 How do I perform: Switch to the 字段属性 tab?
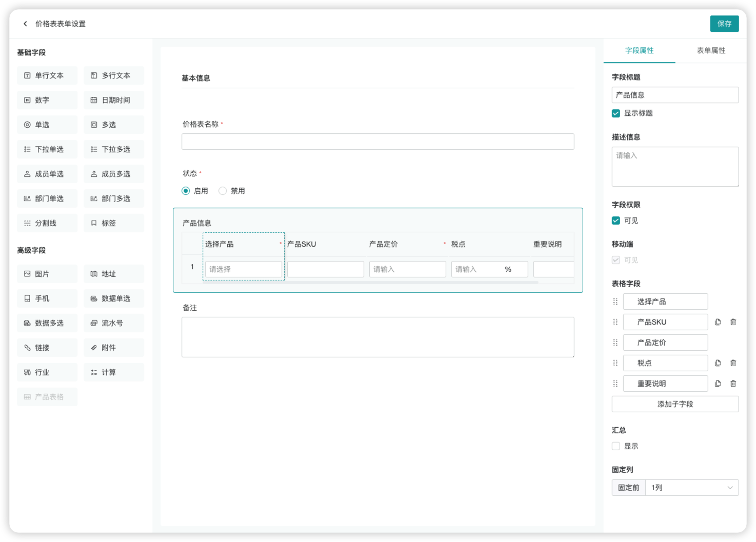(x=639, y=50)
